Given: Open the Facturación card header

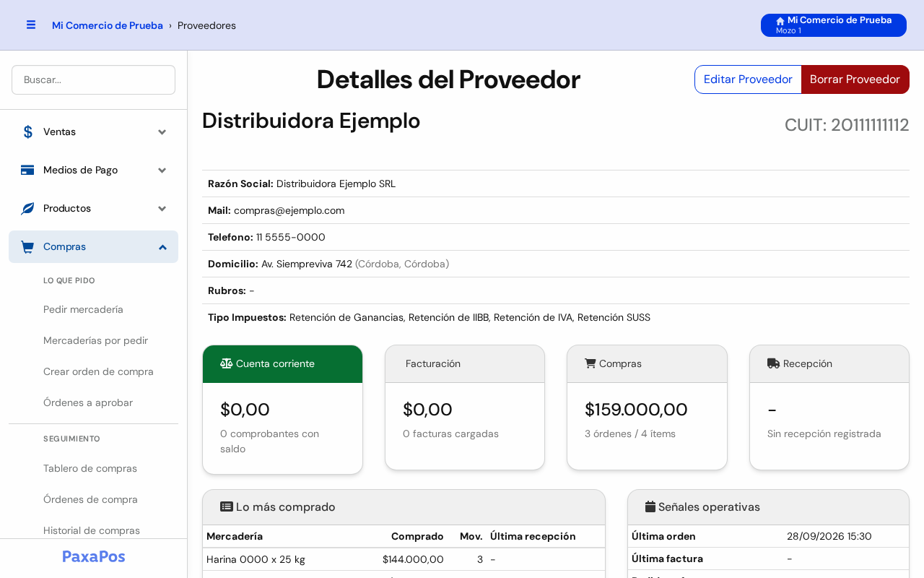Looking at the screenshot, I should pos(465,363).
